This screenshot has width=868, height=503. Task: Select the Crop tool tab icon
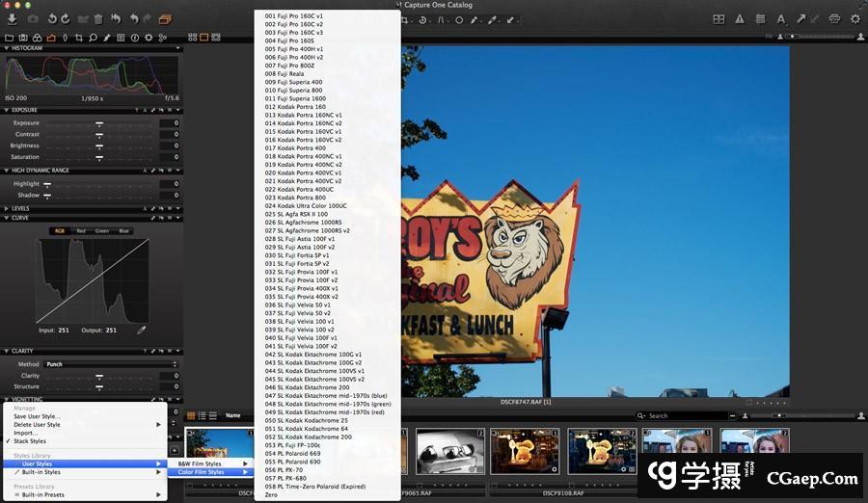pos(78,38)
